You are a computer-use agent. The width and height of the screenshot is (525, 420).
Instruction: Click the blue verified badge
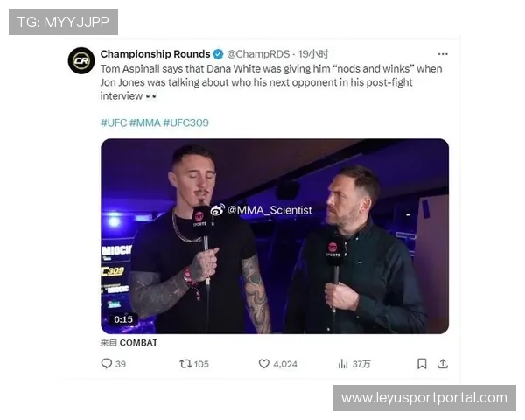point(219,54)
